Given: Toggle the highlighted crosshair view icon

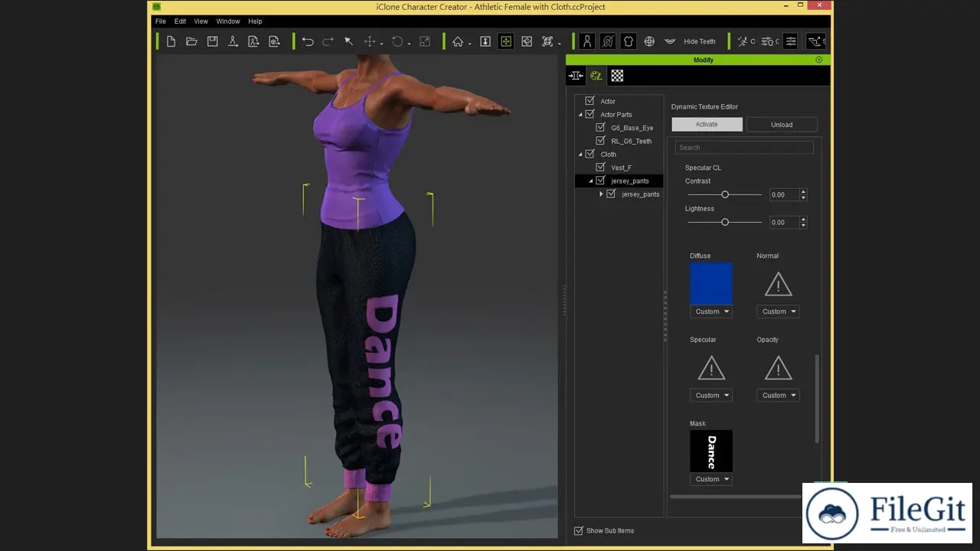Looking at the screenshot, I should [506, 41].
